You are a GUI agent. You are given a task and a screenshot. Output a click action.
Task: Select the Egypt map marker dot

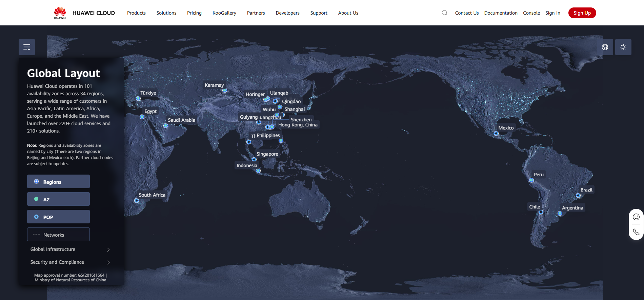pyautogui.click(x=142, y=117)
